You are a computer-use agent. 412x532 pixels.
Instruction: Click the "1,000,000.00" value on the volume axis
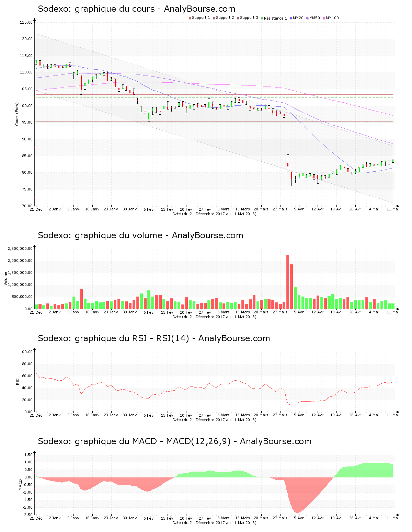(x=20, y=285)
